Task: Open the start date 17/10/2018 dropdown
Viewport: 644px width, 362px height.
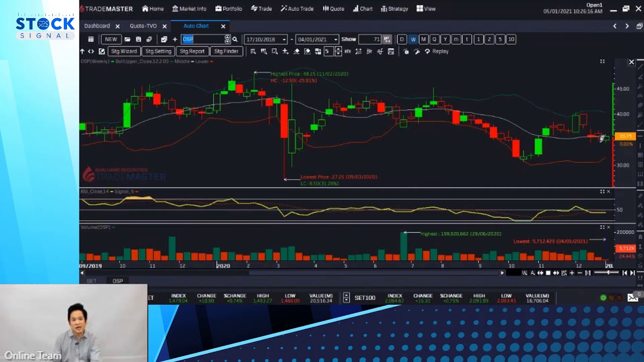Action: [284, 39]
